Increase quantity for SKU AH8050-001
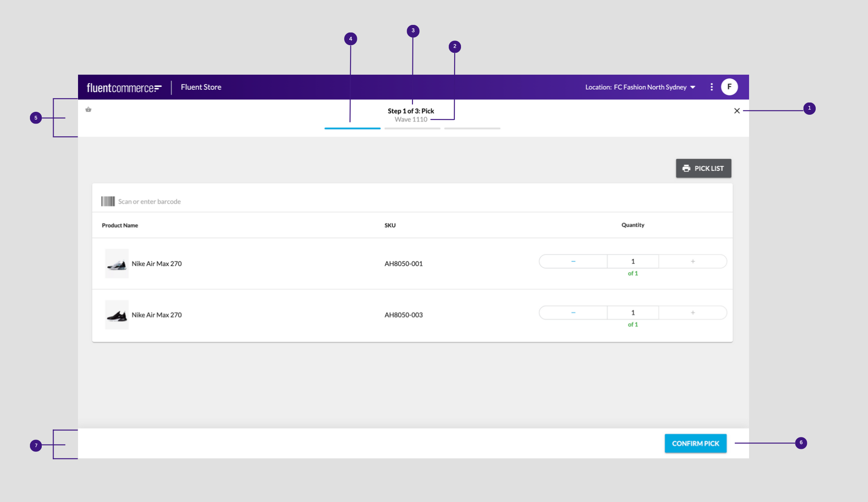 (x=693, y=262)
